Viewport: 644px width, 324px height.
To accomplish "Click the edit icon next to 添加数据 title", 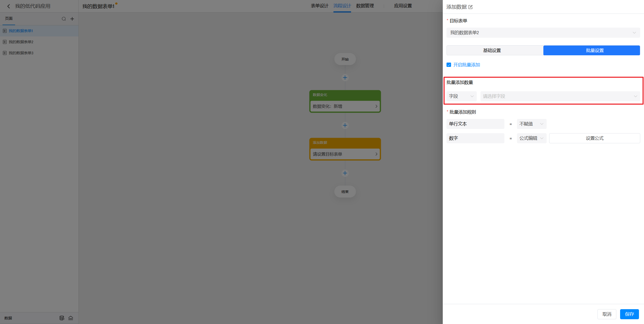I will [x=470, y=7].
